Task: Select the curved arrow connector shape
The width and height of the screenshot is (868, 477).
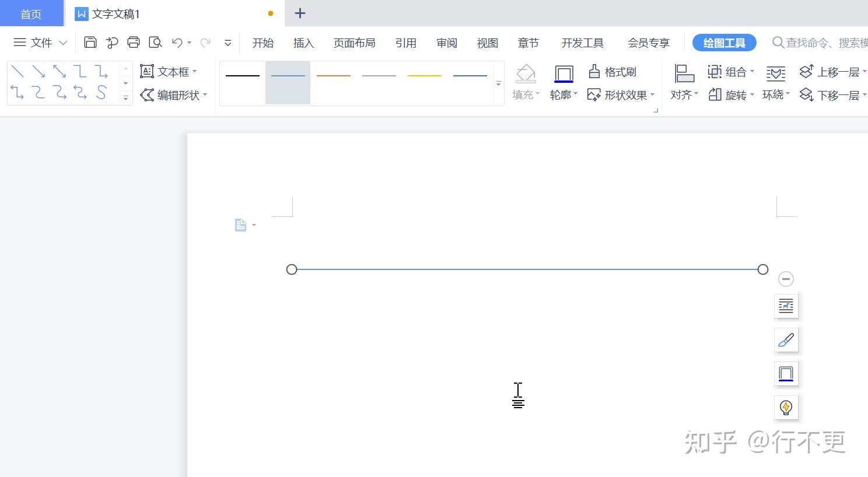Action: [60, 92]
